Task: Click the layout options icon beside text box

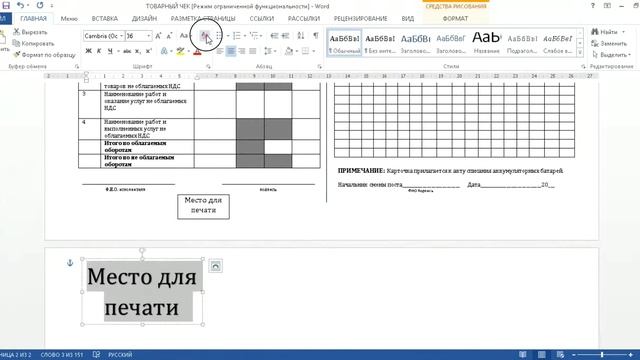Action: (216, 266)
